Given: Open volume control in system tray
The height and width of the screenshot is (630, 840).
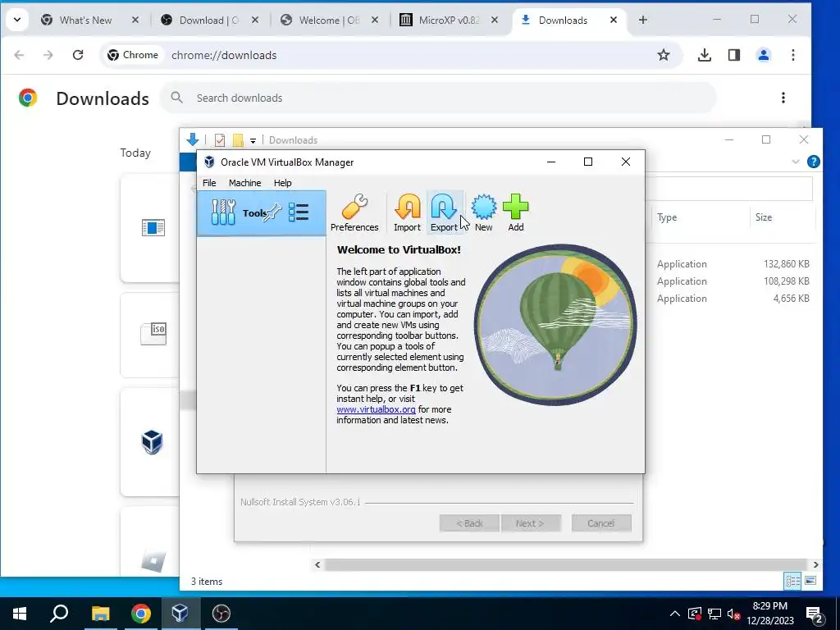Looking at the screenshot, I should coord(734,614).
